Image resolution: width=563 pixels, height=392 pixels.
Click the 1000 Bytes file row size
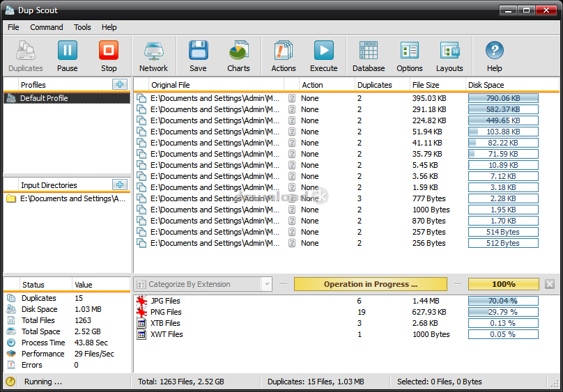tap(431, 210)
